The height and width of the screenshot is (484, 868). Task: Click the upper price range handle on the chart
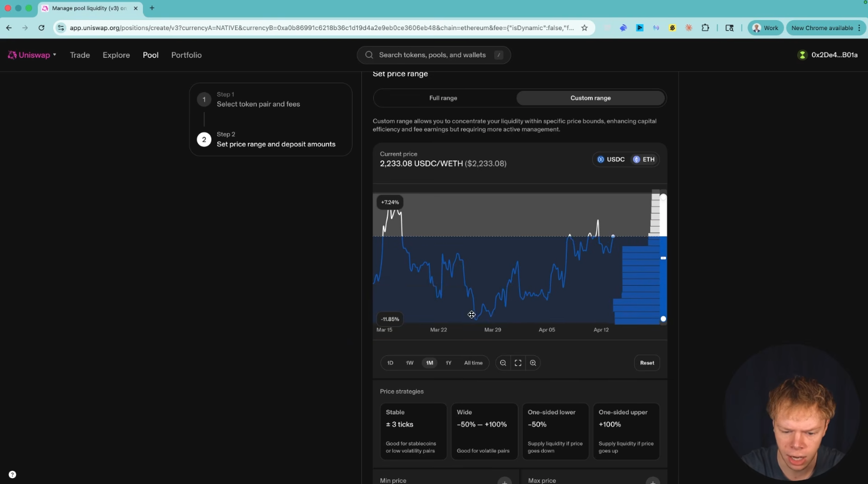[x=663, y=197]
